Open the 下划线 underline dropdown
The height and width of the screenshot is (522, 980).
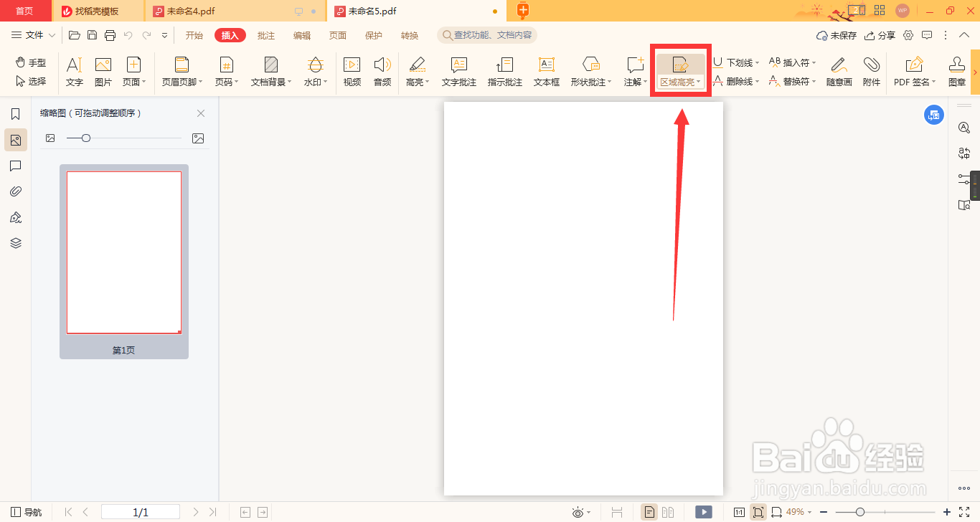(736, 63)
